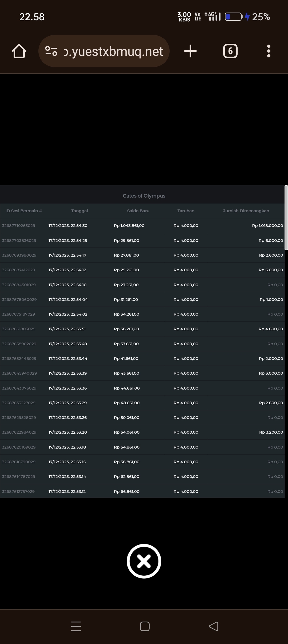Open site info icon in address bar
The image size is (288, 644).
click(51, 51)
